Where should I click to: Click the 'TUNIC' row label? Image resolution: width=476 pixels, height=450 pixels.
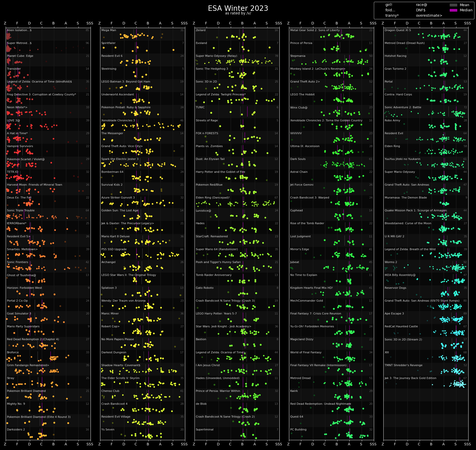(200, 107)
